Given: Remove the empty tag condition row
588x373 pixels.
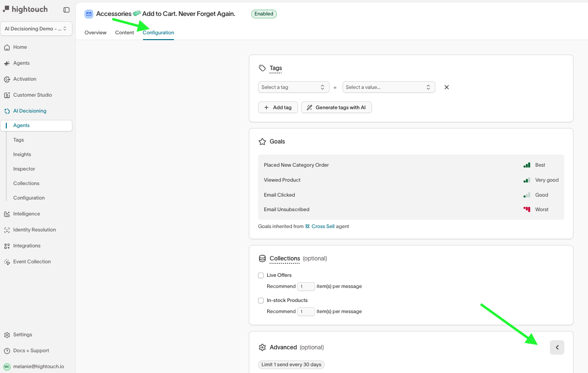Looking at the screenshot, I should (446, 87).
